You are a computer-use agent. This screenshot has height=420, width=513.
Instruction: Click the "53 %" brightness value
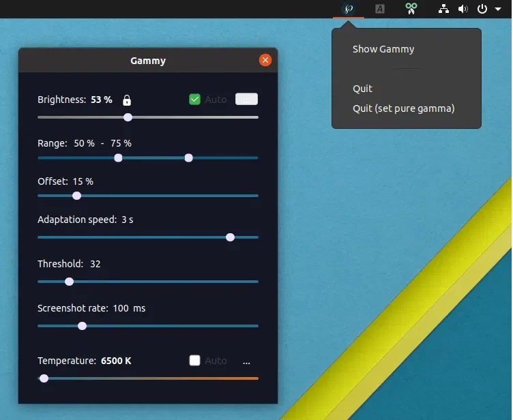point(102,100)
